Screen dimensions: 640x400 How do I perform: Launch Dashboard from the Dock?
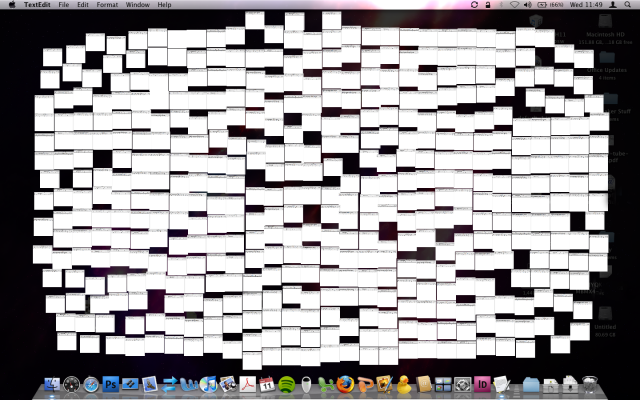pyautogui.click(x=71, y=384)
